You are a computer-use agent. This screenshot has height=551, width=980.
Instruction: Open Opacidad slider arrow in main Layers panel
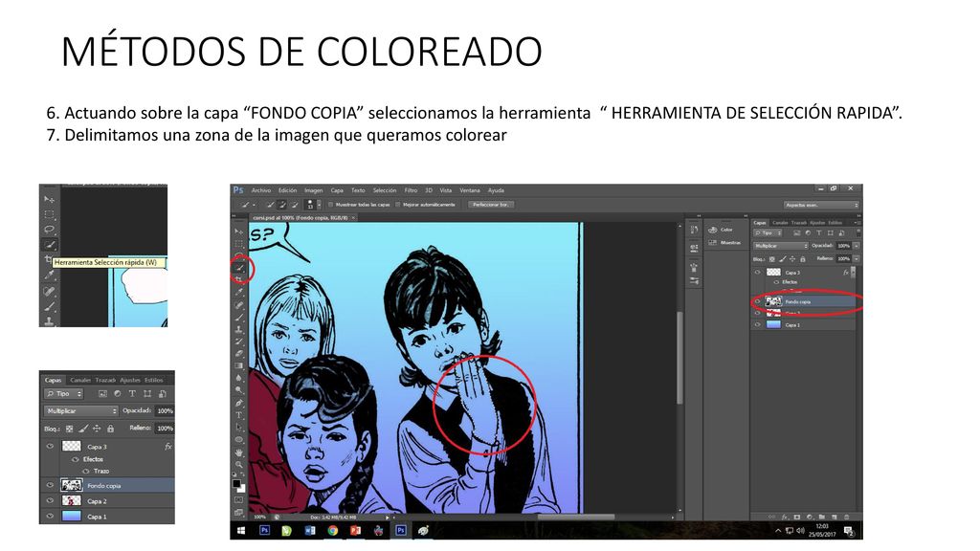click(x=857, y=246)
